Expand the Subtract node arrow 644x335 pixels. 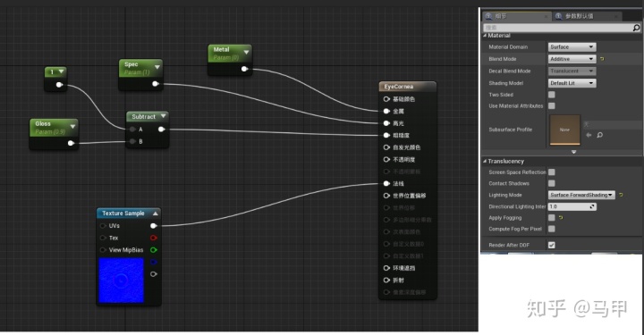[163, 116]
